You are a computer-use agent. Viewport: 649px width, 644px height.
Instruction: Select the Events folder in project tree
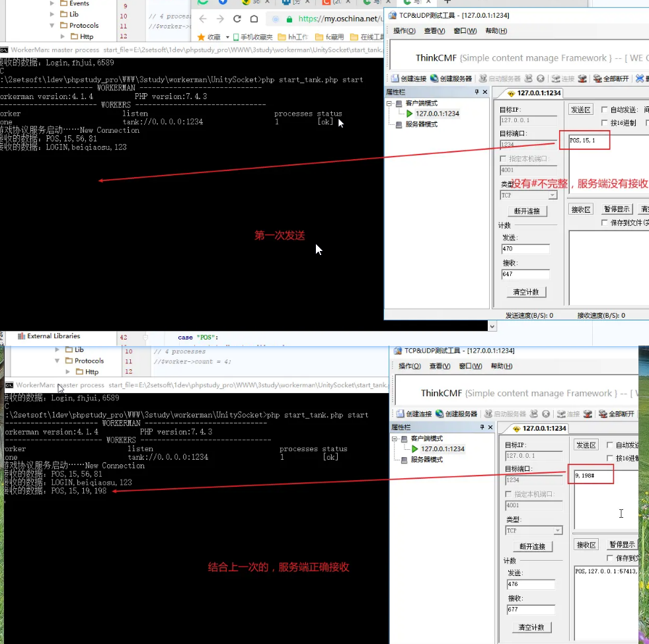tap(75, 3)
